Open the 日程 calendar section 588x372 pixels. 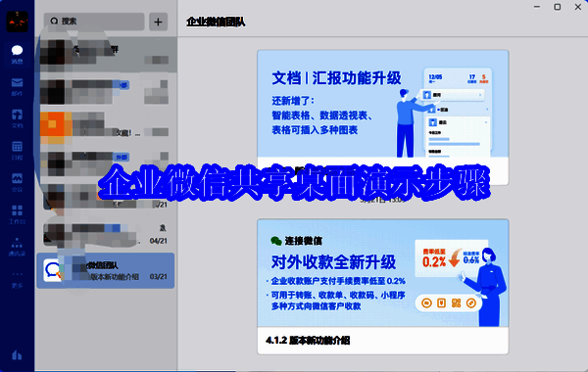[17, 150]
